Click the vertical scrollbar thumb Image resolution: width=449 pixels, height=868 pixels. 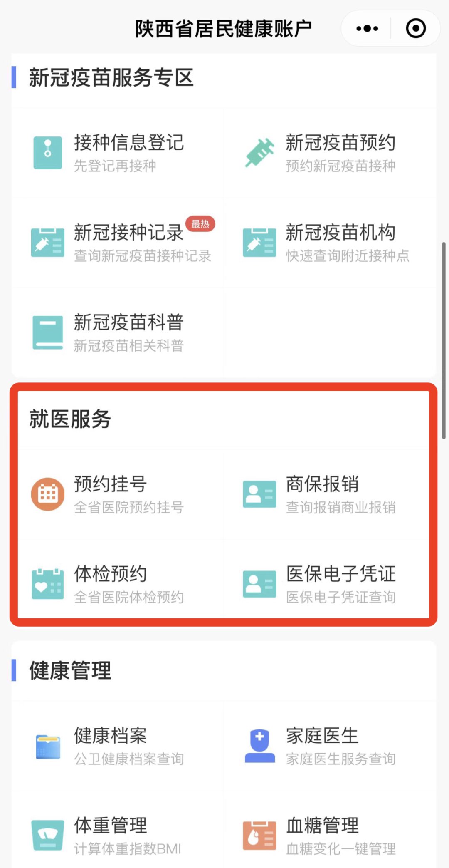point(444,340)
